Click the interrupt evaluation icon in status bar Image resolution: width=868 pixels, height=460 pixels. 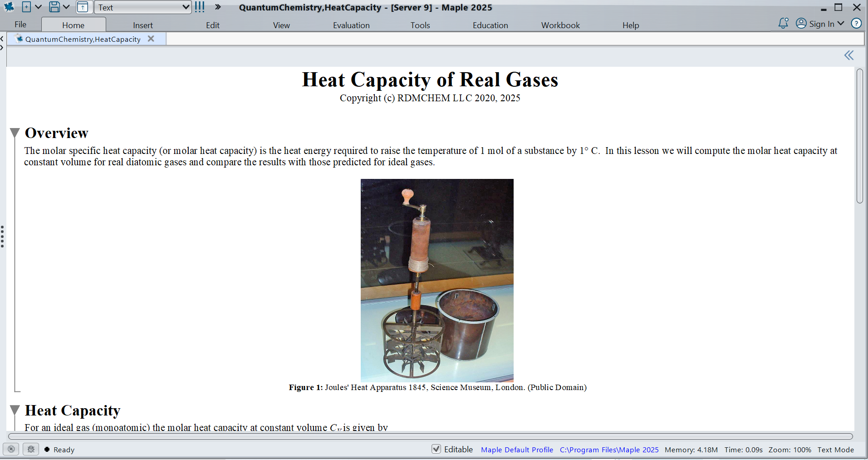coord(11,449)
